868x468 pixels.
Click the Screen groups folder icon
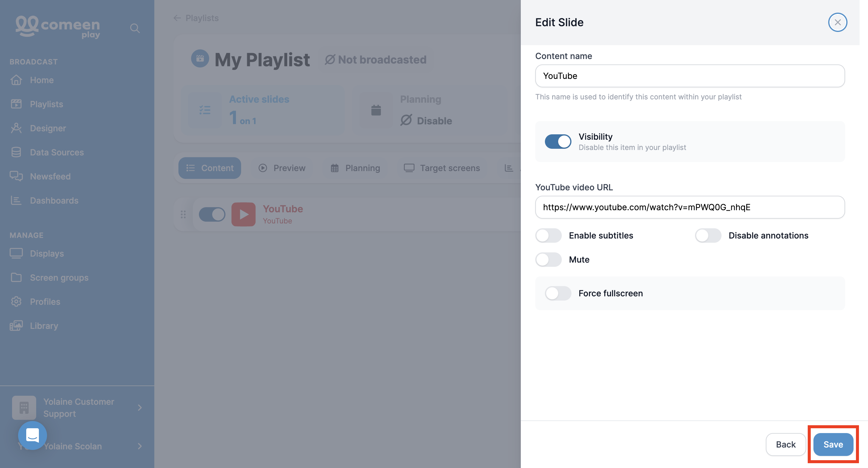(x=16, y=277)
